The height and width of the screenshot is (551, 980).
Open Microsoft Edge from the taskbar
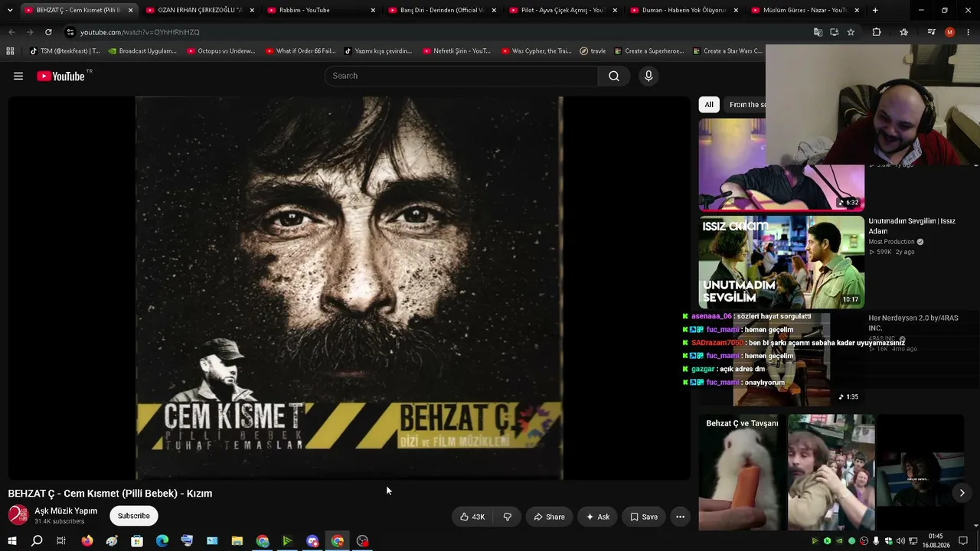pos(162,541)
